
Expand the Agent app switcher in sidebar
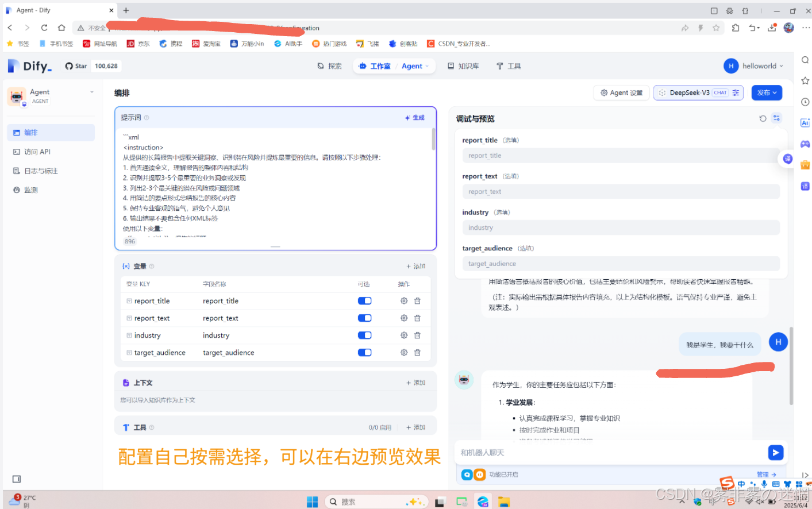(92, 92)
